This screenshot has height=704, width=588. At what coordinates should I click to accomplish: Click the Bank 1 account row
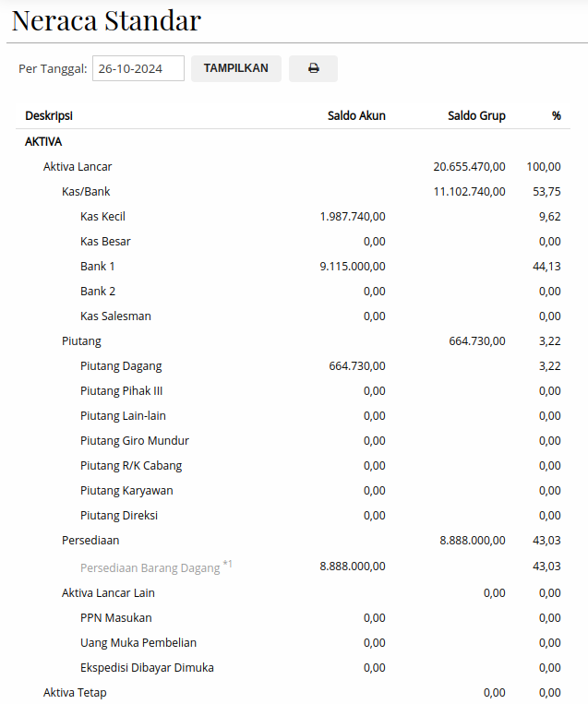click(98, 267)
